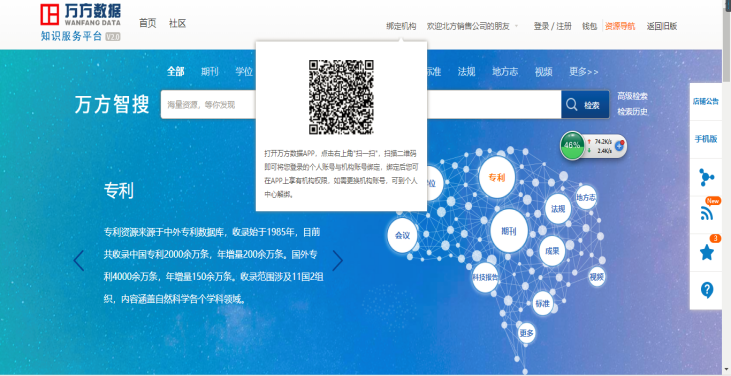Open the knowledge network molecule icon
The width and height of the screenshot is (731, 376).
click(x=707, y=177)
